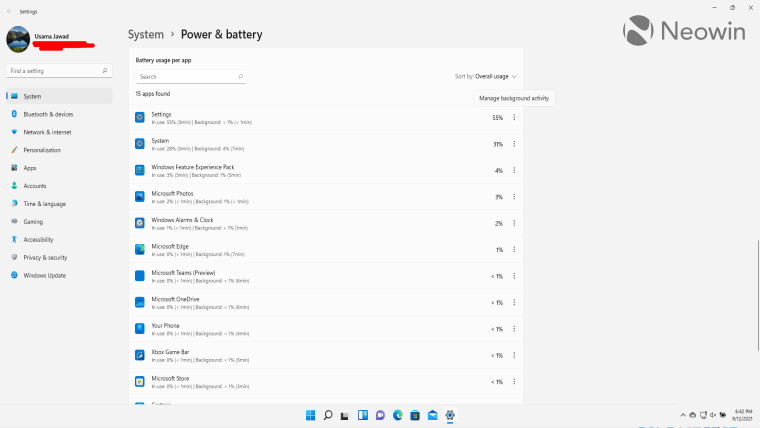
Task: Click the Microsoft Teams (Preview) row text
Action: [183, 273]
